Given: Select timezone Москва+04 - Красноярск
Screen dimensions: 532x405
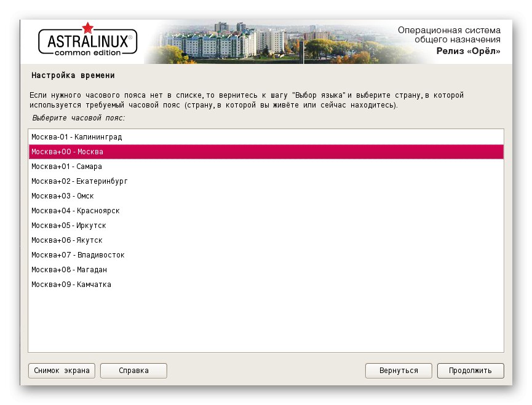Looking at the screenshot, I should click(x=74, y=211).
